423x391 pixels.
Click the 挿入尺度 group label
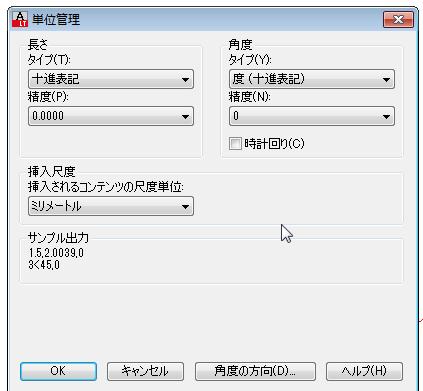tap(52, 171)
